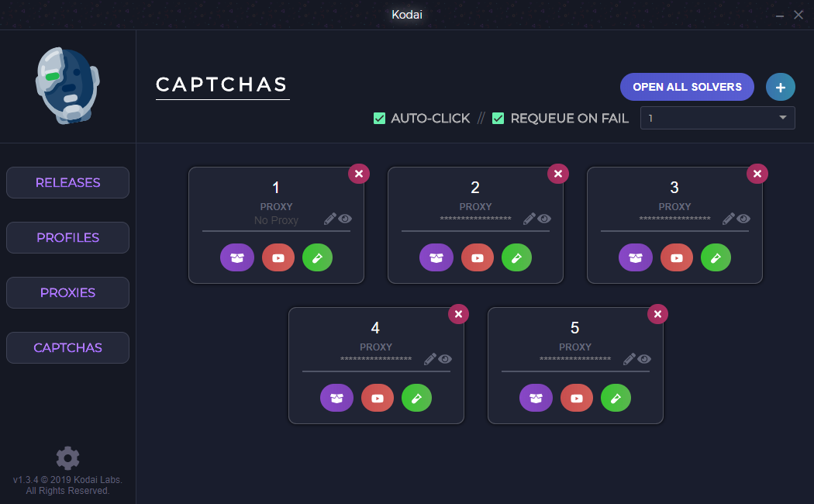Add a new captcha solver
Viewport: 814px width, 504px height.
pos(780,87)
